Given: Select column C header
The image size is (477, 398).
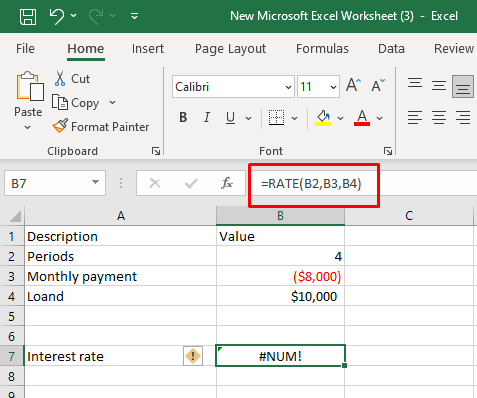Looking at the screenshot, I should [409, 216].
